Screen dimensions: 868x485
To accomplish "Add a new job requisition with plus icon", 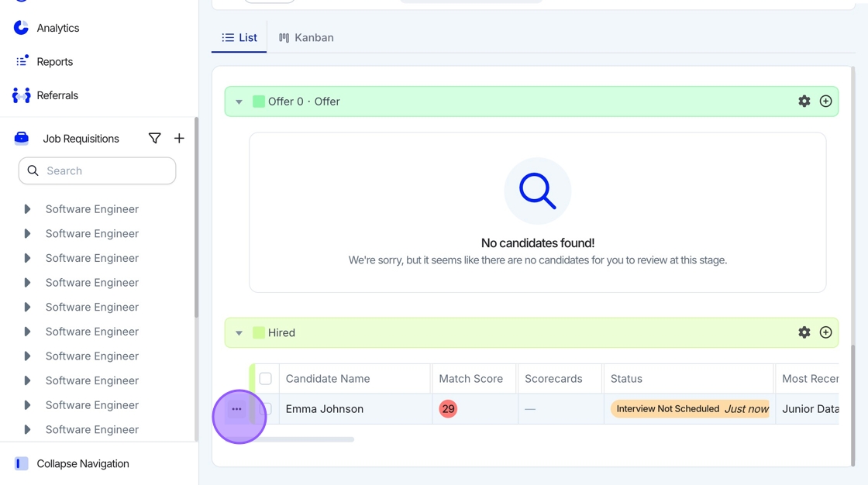I will click(x=179, y=139).
